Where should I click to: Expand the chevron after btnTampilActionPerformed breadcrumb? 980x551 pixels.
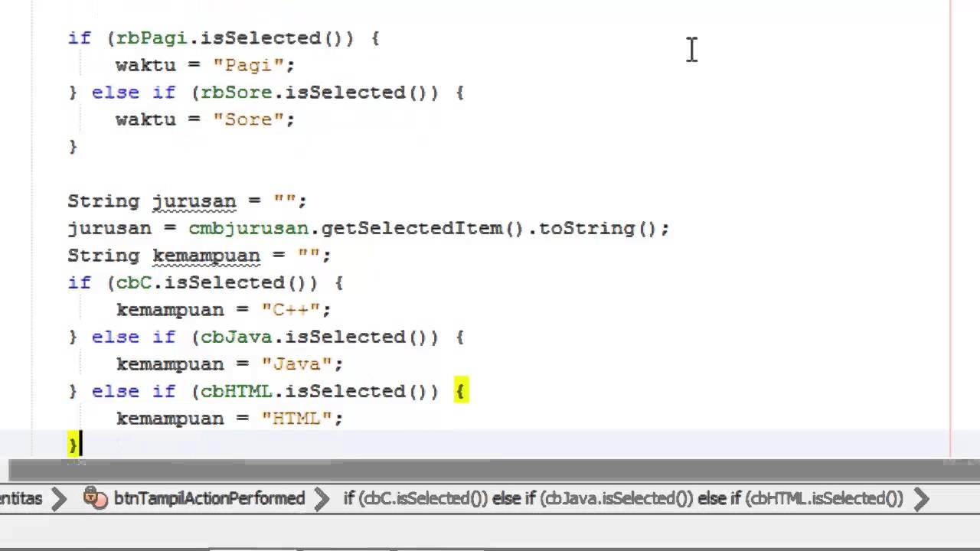322,499
